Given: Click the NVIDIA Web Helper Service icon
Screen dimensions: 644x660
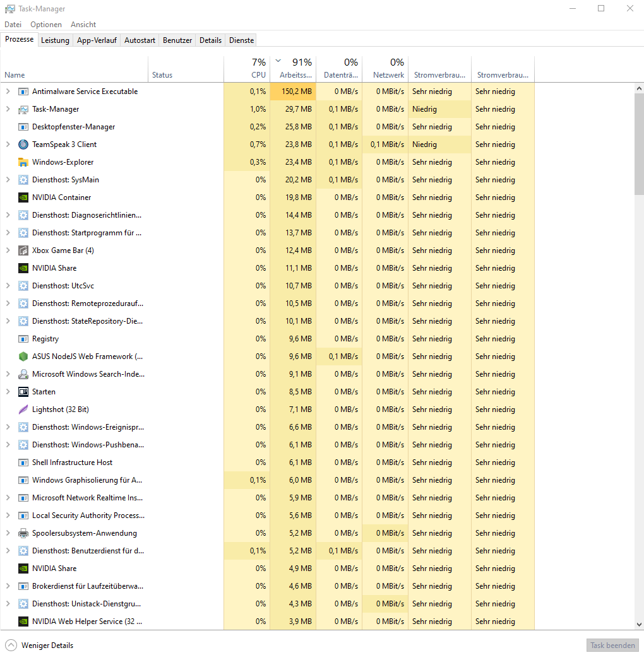Looking at the screenshot, I should (x=23, y=622).
